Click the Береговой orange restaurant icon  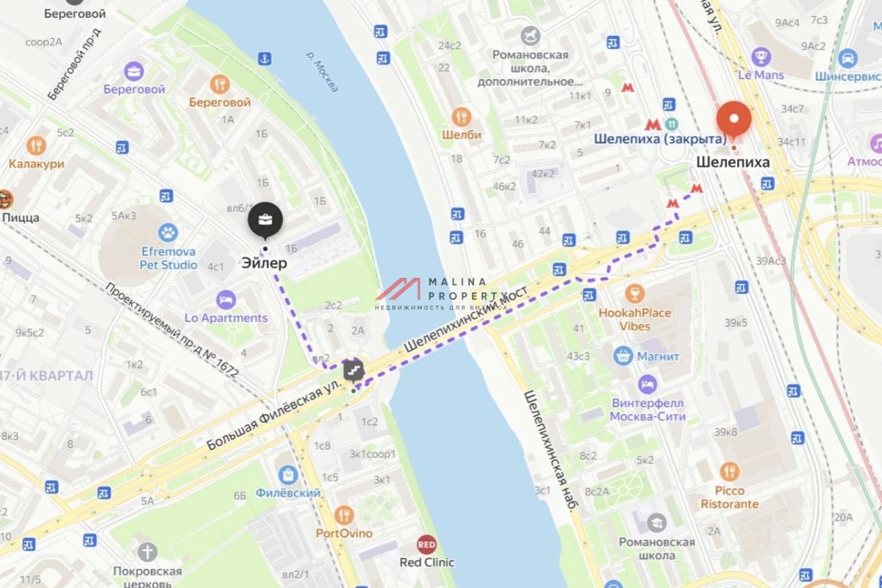tap(219, 85)
